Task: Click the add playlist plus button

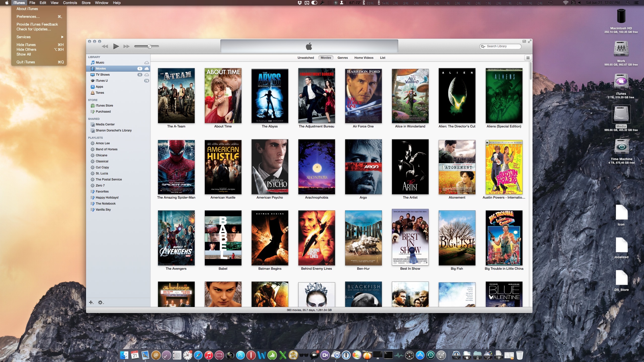Action: [x=91, y=302]
